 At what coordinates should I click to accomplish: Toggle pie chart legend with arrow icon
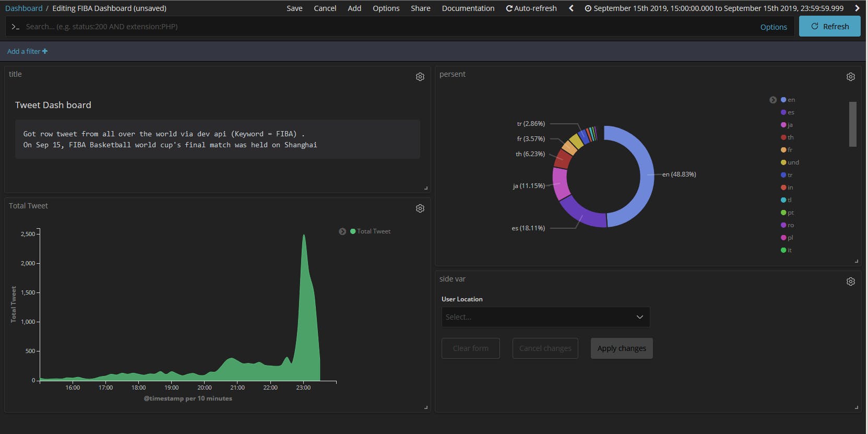773,100
